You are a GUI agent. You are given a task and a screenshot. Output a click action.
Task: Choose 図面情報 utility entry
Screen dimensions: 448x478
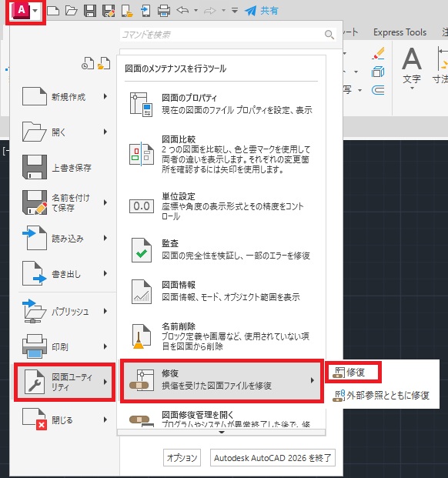[x=222, y=292]
